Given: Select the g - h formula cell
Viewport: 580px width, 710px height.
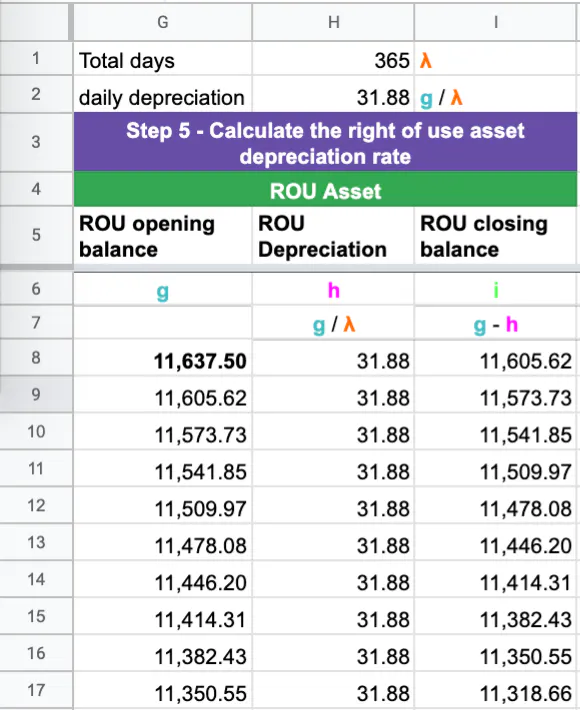Looking at the screenshot, I should tap(496, 323).
